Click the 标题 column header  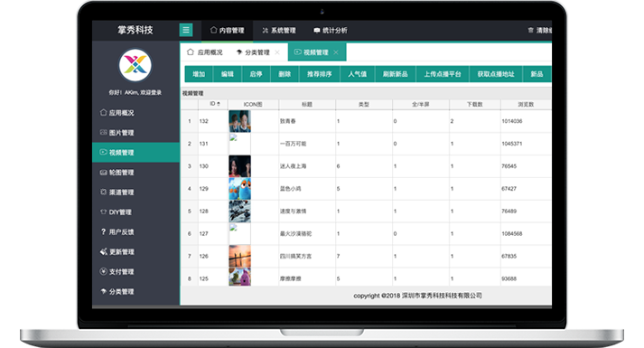click(307, 104)
